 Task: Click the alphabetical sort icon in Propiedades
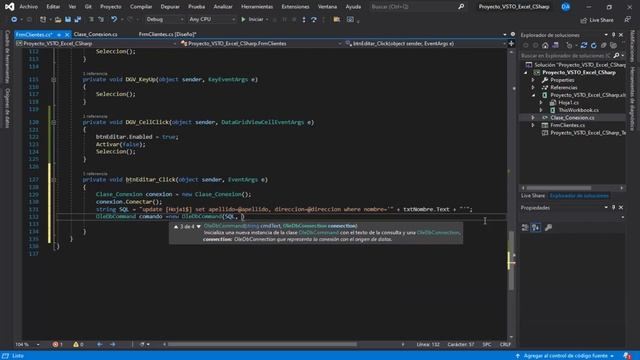coord(536,227)
